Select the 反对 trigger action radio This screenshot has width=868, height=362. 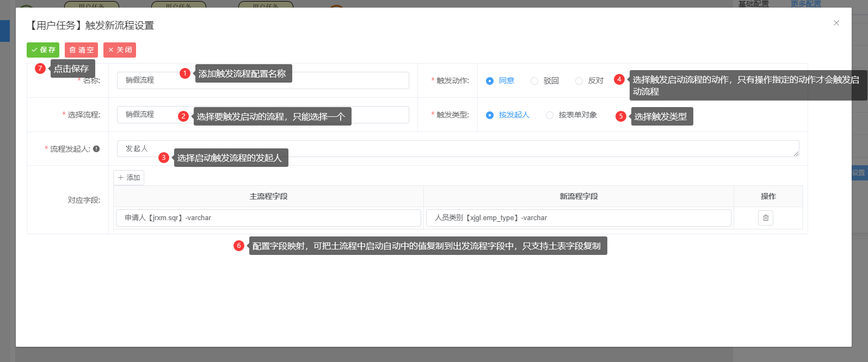[x=579, y=81]
